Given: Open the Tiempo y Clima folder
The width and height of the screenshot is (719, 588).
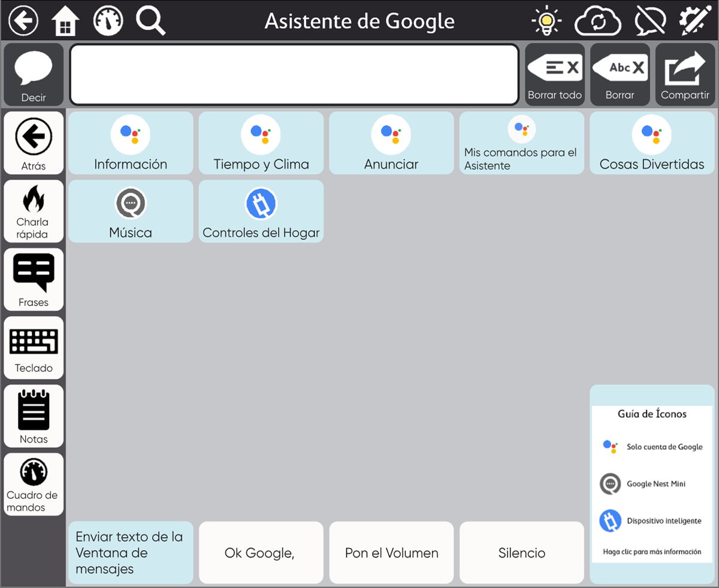Looking at the screenshot, I should coord(261,143).
